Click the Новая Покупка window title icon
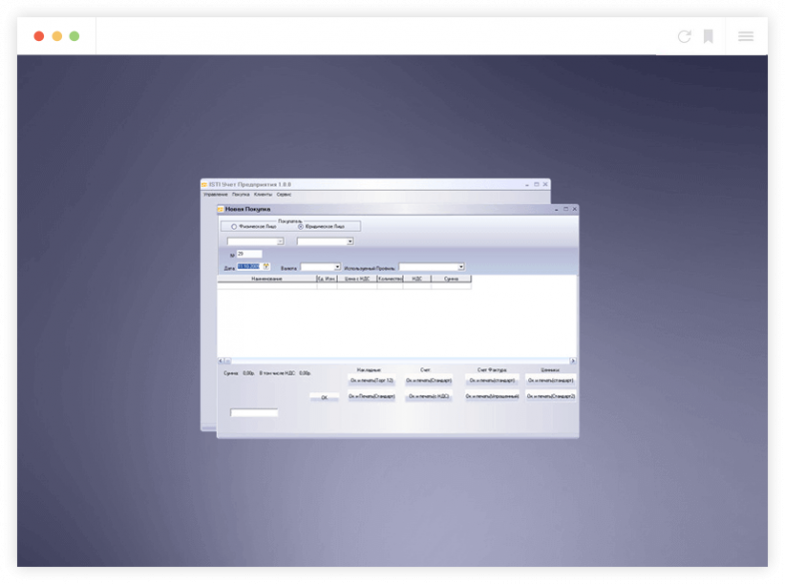785x584 pixels. tap(221, 209)
